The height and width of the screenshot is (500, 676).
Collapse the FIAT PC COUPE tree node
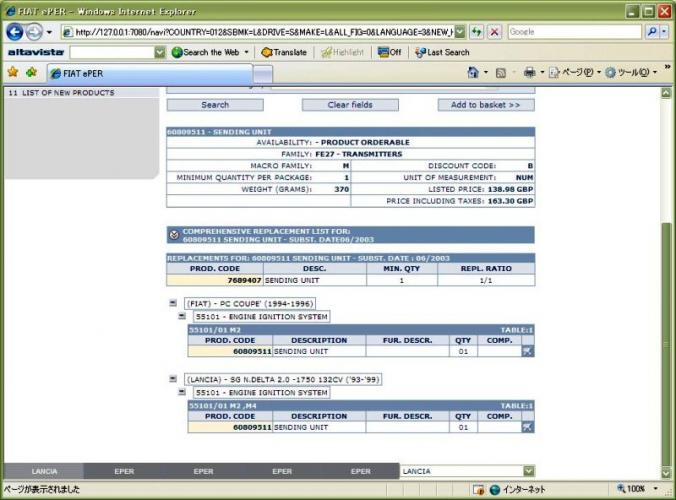[173, 303]
